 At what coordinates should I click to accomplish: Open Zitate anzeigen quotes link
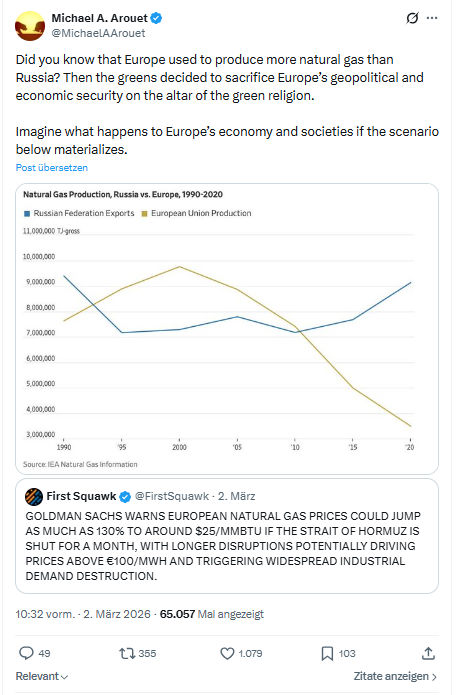[395, 676]
